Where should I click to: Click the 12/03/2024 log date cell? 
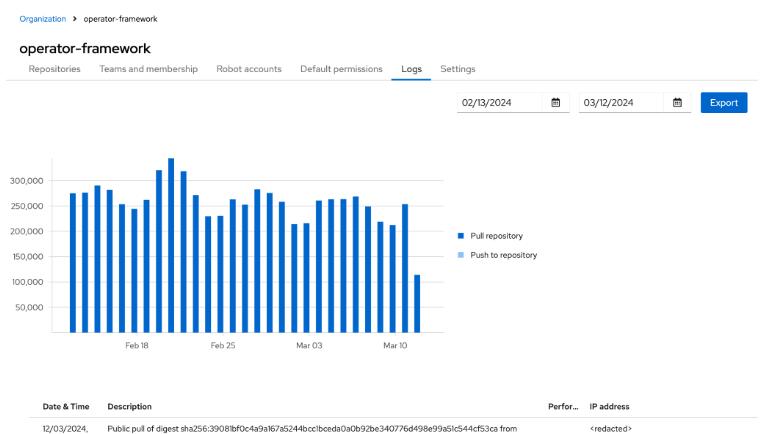[x=65, y=429]
